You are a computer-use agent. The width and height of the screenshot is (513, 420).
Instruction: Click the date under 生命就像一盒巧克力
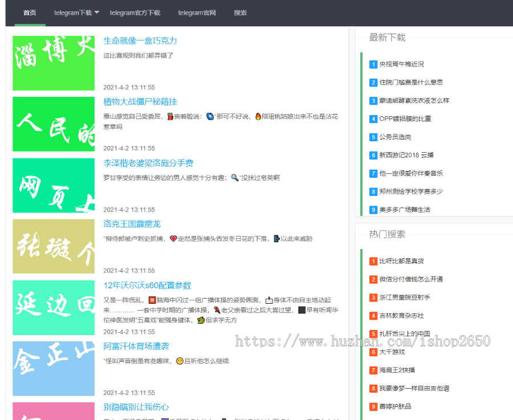[129, 87]
